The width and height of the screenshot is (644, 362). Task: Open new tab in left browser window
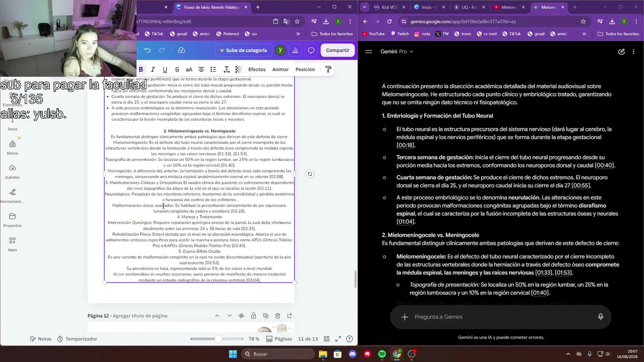258,7
